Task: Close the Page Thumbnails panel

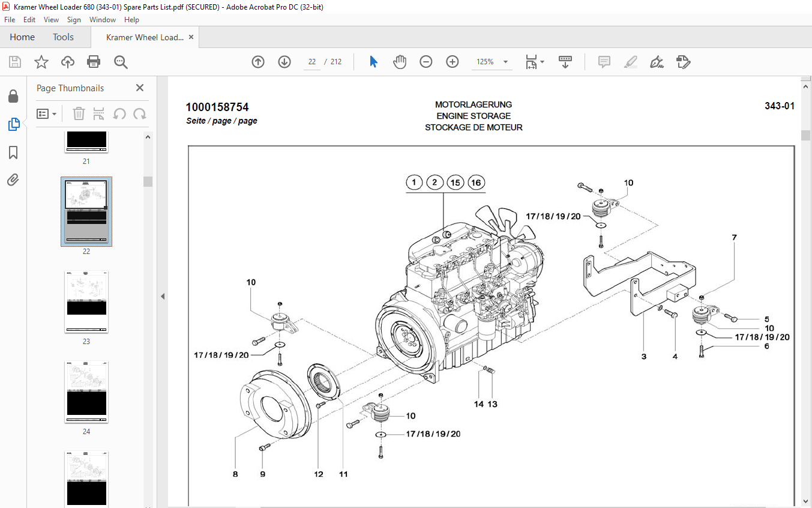Action: (140, 88)
